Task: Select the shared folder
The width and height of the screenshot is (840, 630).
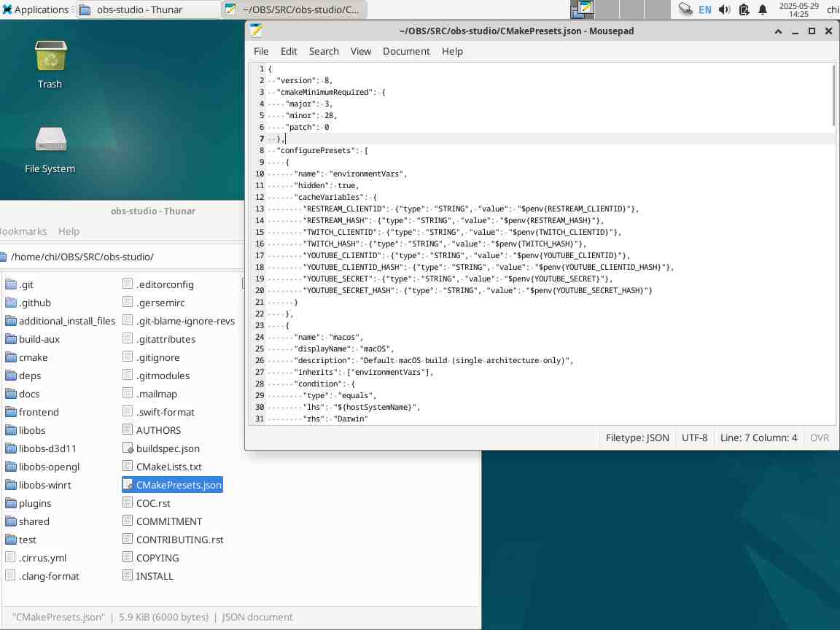Action: tap(27, 521)
